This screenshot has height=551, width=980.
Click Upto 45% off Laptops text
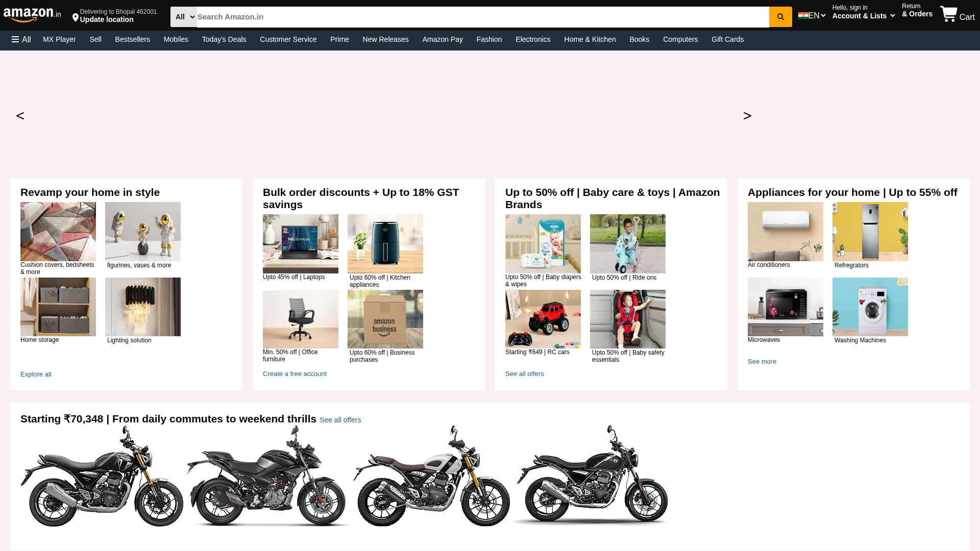(294, 277)
